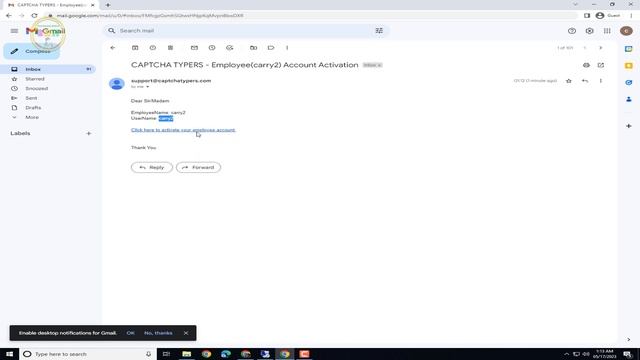Open the Guest profile menu in Chrome
This screenshot has width=640, height=360.
608,16
